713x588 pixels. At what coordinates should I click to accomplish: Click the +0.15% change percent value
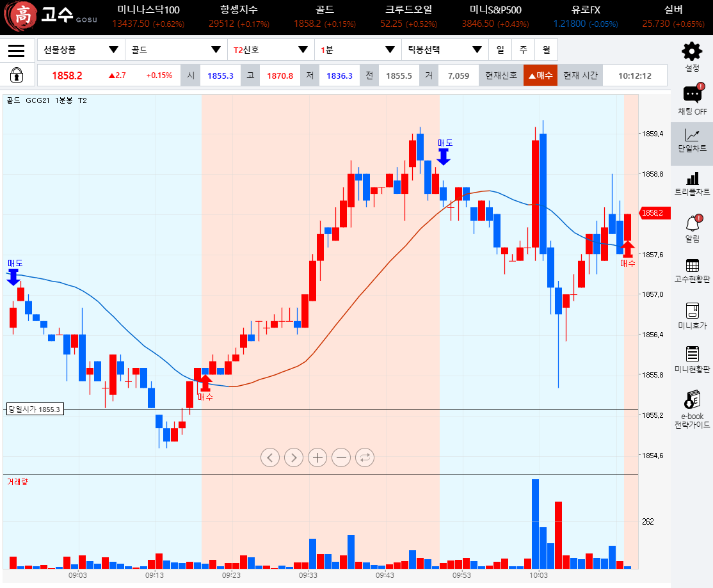pos(159,75)
